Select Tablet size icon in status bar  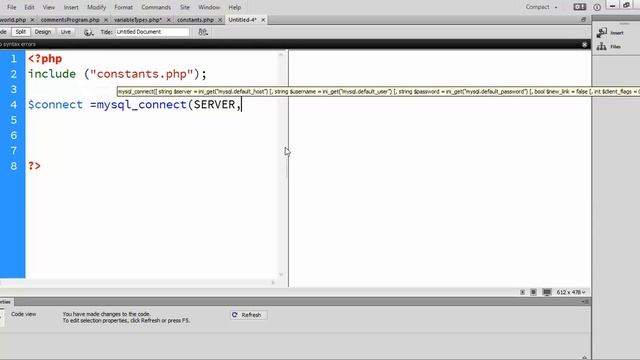tap(533, 292)
